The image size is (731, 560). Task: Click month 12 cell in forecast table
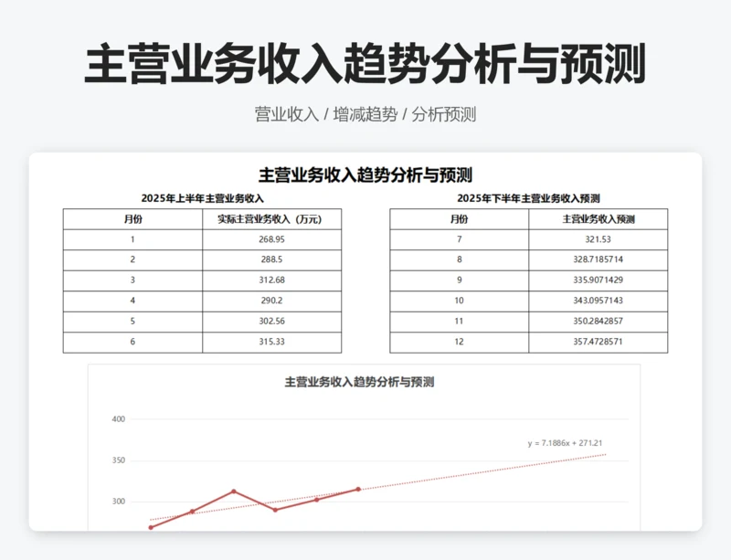[459, 342]
